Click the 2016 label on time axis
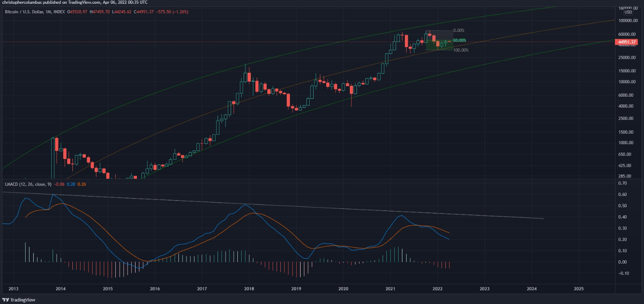This screenshot has height=304, width=644. tap(155, 289)
